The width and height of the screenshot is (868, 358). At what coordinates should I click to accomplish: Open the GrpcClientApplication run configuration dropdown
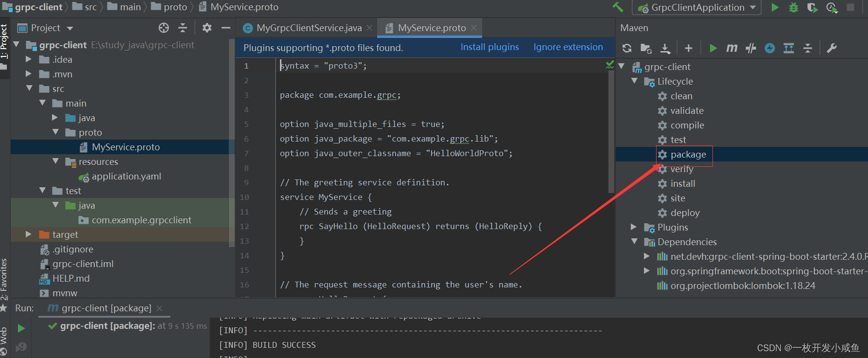(696, 7)
